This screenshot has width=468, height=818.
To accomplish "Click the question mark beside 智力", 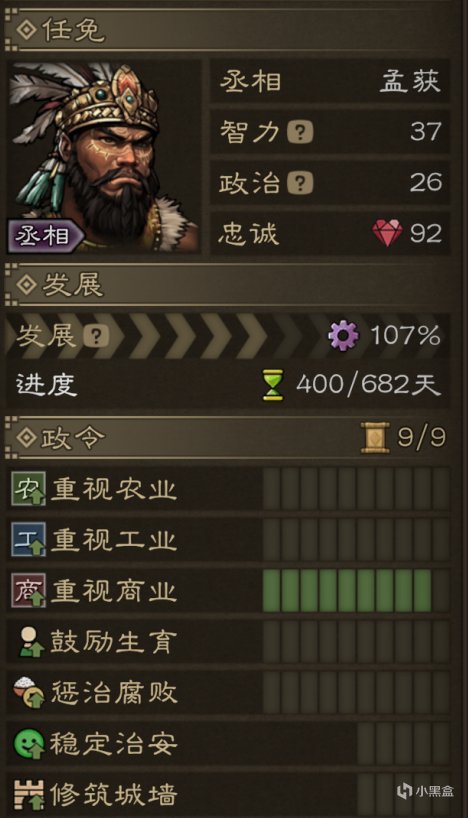I will click(x=301, y=132).
